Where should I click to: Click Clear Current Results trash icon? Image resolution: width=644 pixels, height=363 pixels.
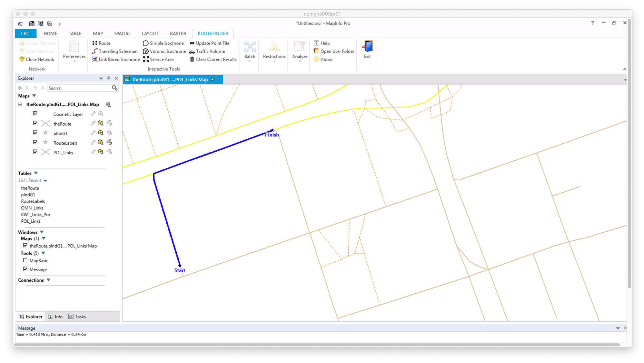pos(192,59)
